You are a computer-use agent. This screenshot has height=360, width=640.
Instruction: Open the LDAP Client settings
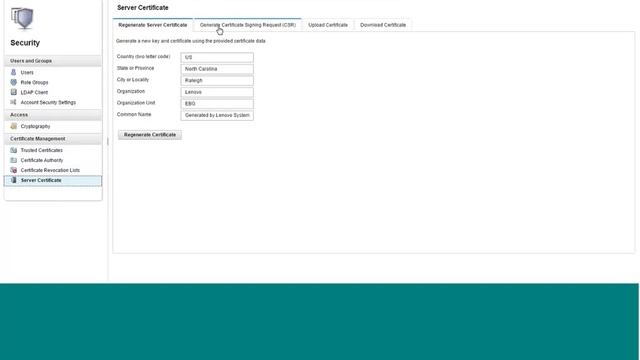(x=34, y=92)
